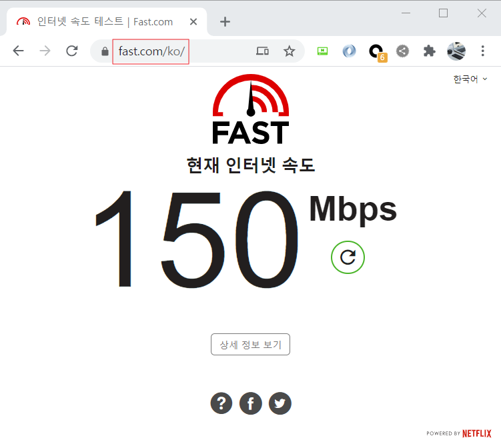This screenshot has height=448, width=501.
Task: Click the FAST speedometer logo
Action: coord(251,109)
